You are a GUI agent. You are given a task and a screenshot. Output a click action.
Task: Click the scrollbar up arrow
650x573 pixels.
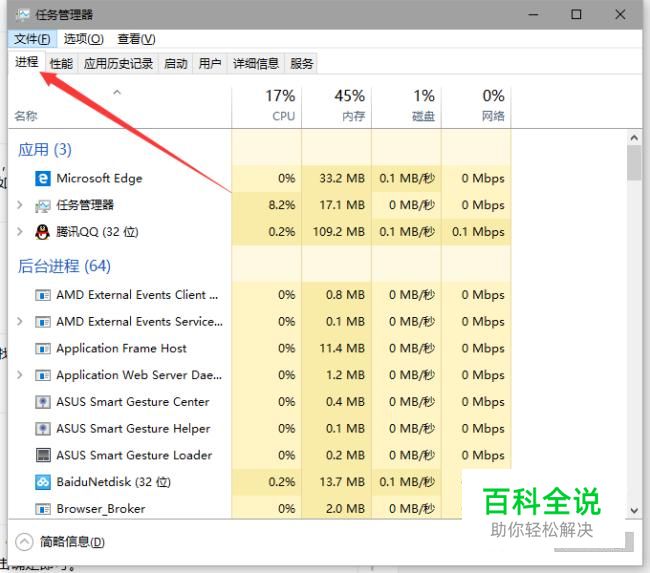(634, 138)
